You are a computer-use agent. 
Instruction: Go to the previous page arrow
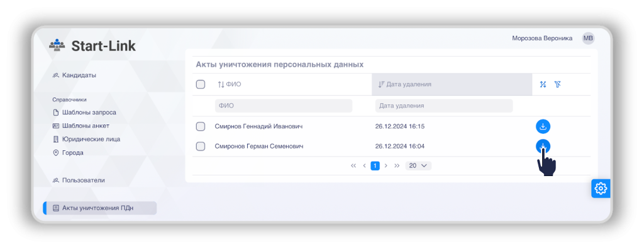click(364, 165)
